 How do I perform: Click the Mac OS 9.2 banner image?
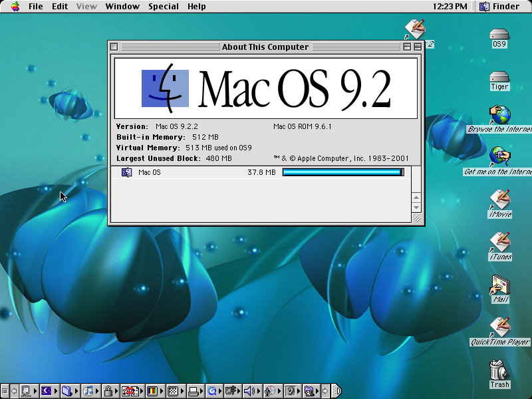266,88
